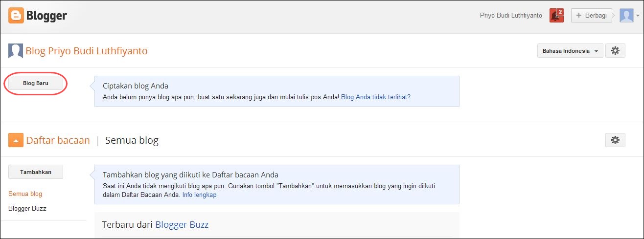Open the red notifications bell icon

(556, 15)
